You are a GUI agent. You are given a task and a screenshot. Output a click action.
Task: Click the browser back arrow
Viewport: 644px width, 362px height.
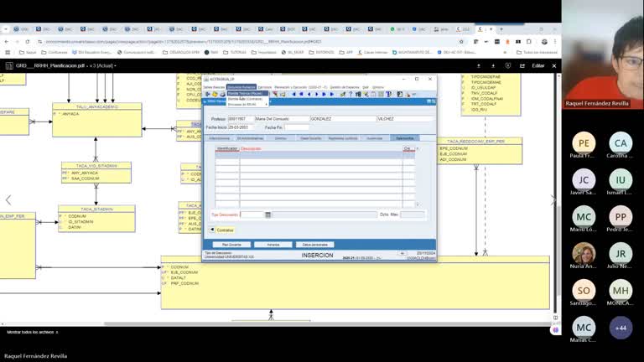[7, 41]
